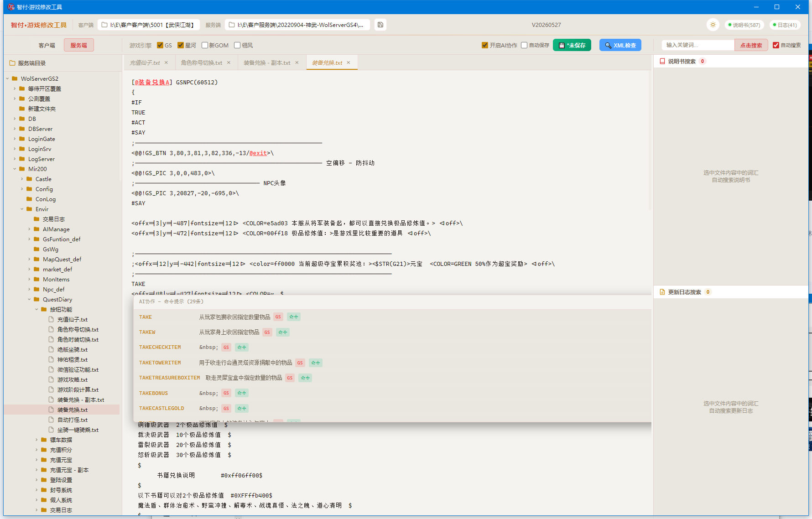Collapse the Mir200 folder
This screenshot has width=812, height=519.
tap(15, 169)
